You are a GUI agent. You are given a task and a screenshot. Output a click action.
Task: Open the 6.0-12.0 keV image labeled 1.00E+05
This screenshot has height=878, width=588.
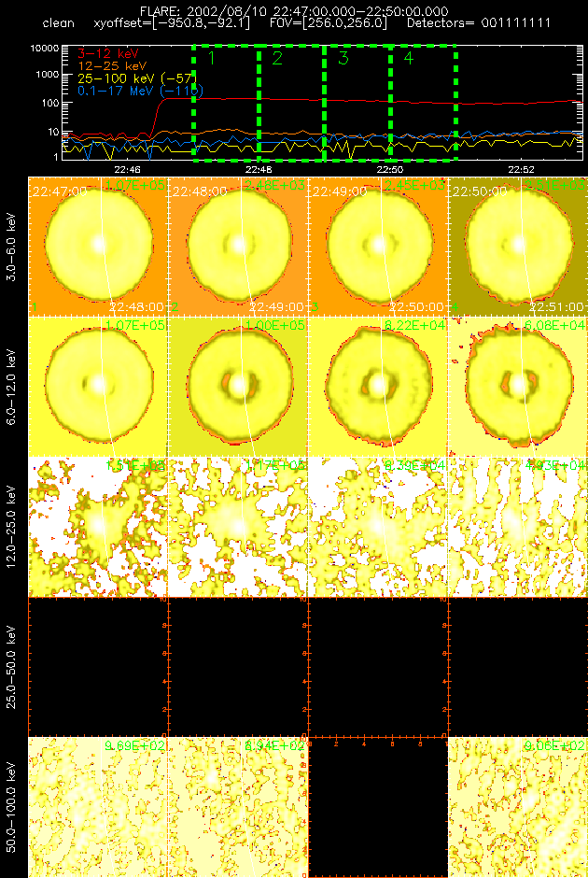(238, 387)
